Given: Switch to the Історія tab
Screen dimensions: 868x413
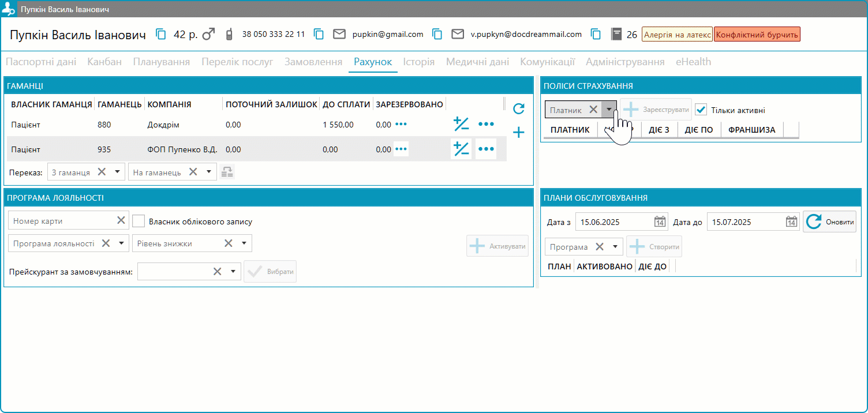Looking at the screenshot, I should coord(418,62).
